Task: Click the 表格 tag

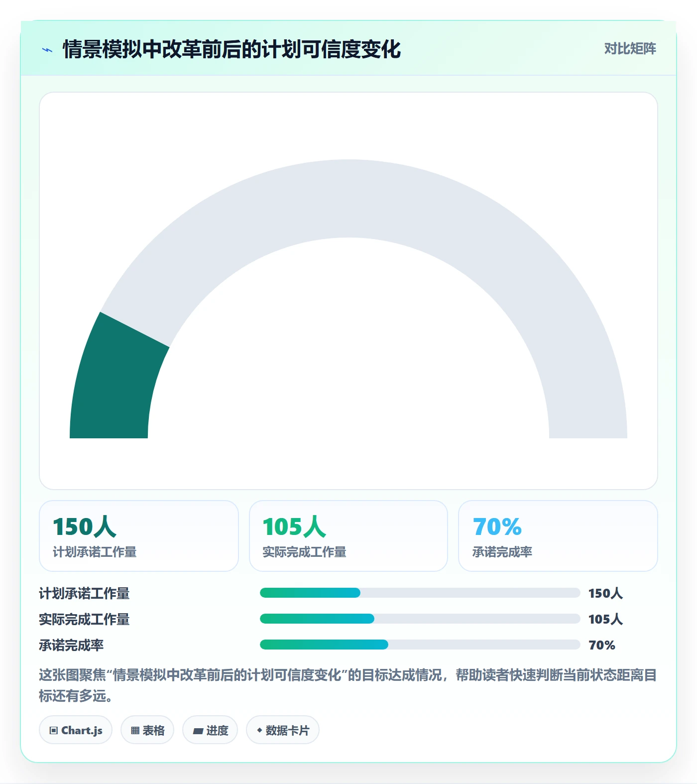Action: pyautogui.click(x=147, y=730)
